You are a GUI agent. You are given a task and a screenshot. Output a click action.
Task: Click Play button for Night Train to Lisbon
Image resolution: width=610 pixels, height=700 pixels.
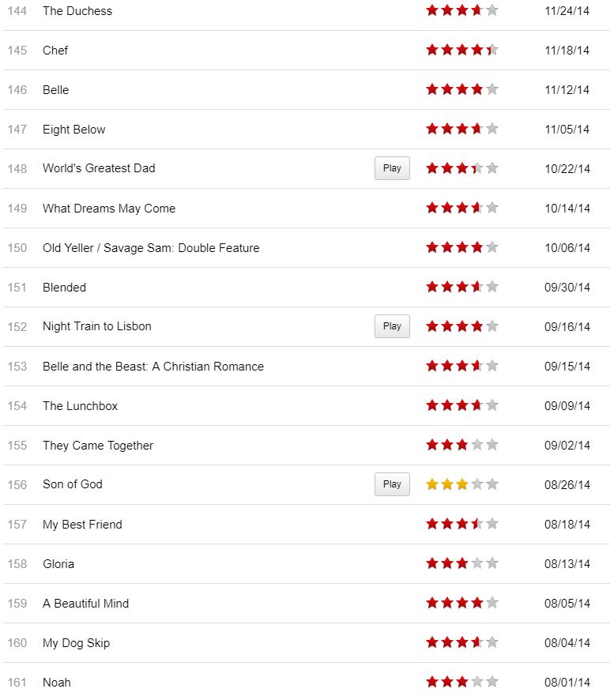[x=392, y=326]
